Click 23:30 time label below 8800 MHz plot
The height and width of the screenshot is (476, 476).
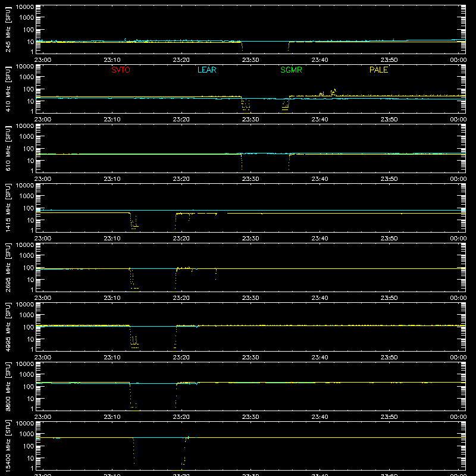pyautogui.click(x=250, y=417)
